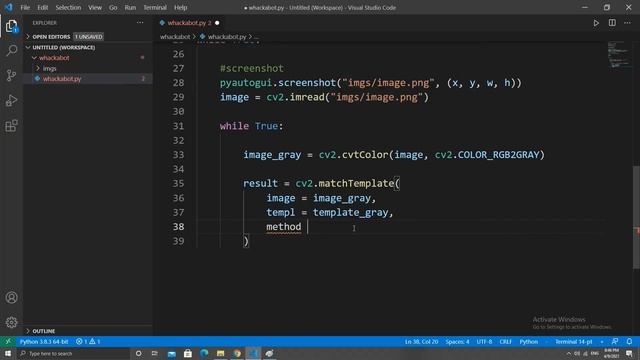Click Terminal 14-pt status item
640x360 pixels.
[573, 341]
